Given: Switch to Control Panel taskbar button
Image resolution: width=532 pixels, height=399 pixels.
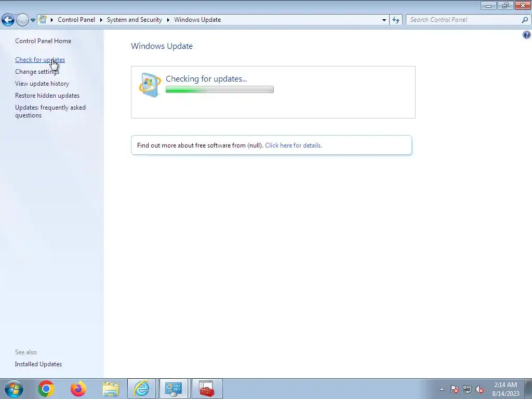Looking at the screenshot, I should 174,389.
